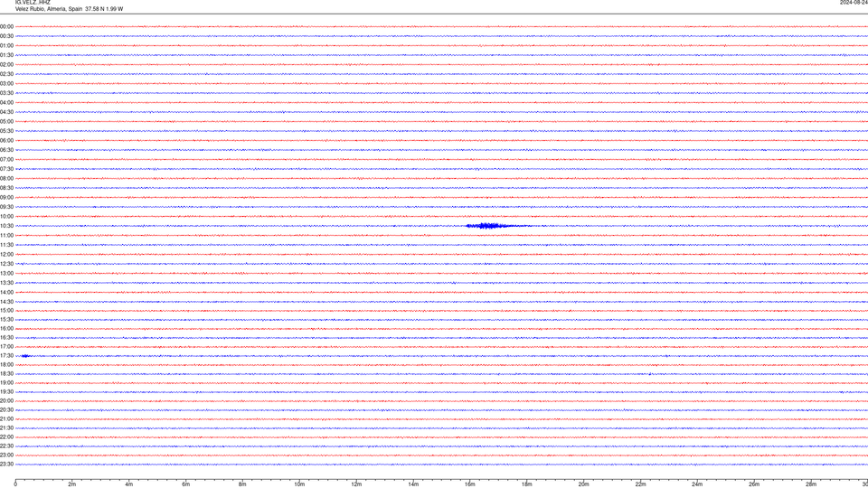The height and width of the screenshot is (488, 868).
Task: Select the 00:30 time label
Action: coord(6,36)
